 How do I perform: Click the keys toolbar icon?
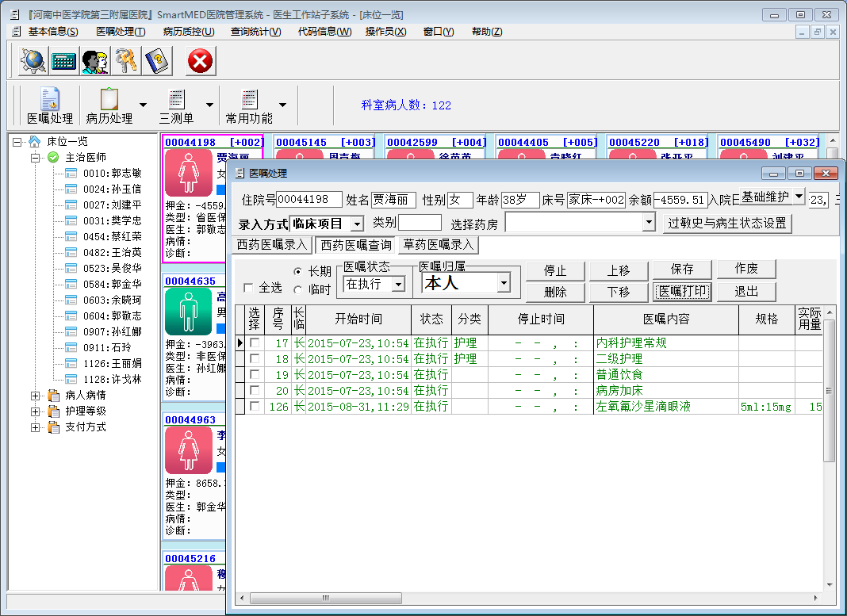pos(126,60)
